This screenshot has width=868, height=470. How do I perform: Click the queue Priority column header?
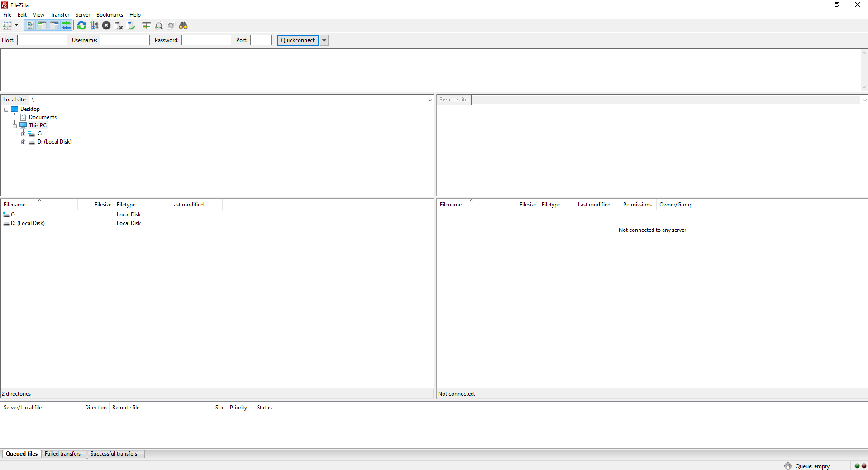click(240, 408)
